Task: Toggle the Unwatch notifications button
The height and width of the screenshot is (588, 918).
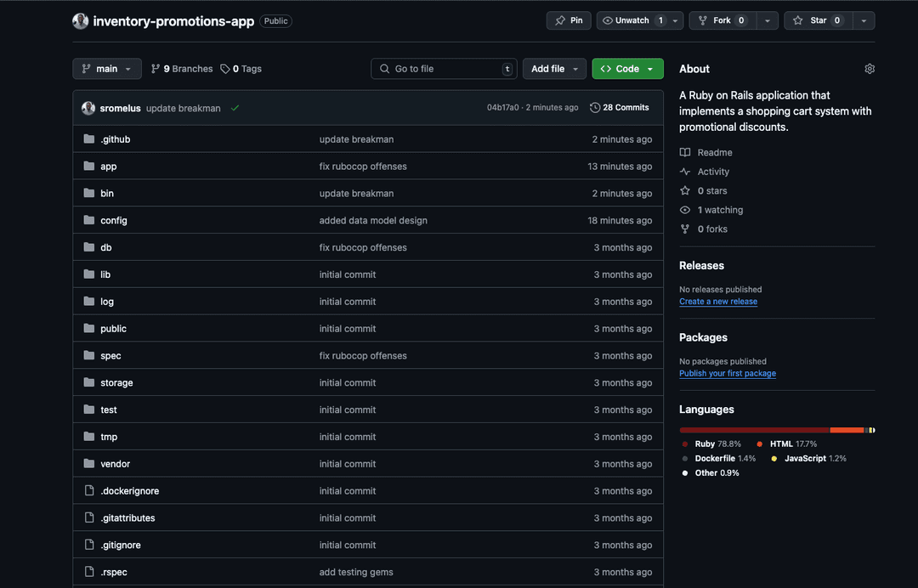Action: (x=632, y=20)
